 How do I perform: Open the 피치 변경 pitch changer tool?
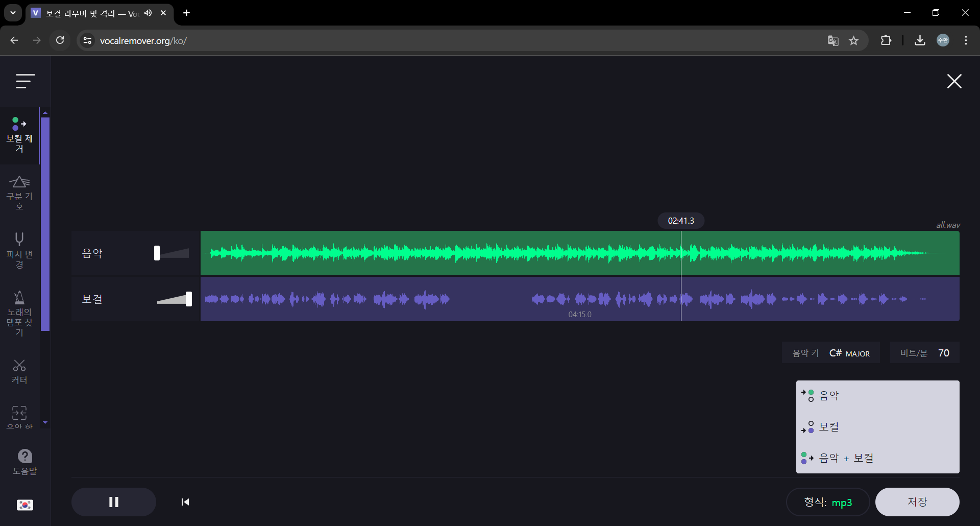(19, 250)
